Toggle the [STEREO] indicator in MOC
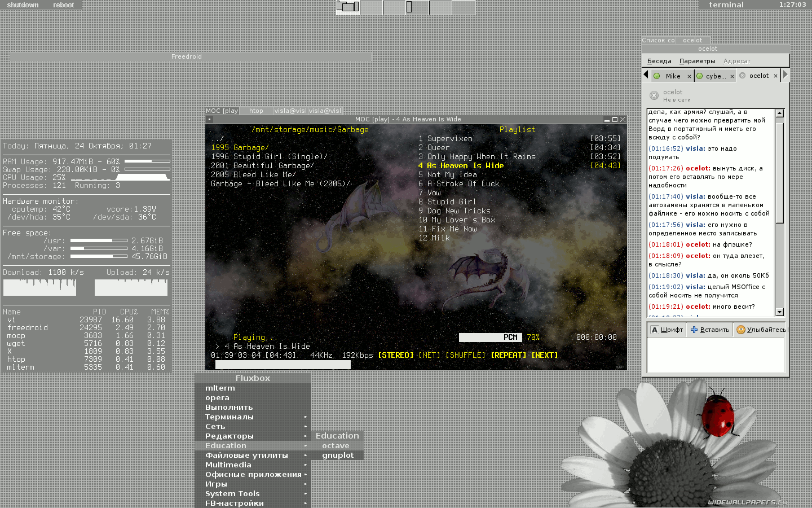Viewport: 812px width, 508px height. click(x=395, y=355)
